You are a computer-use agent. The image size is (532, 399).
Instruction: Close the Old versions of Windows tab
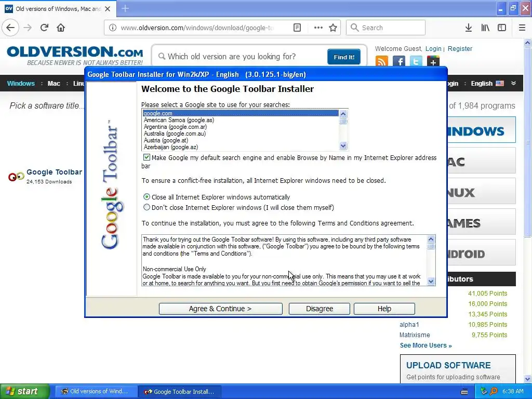coord(108,9)
